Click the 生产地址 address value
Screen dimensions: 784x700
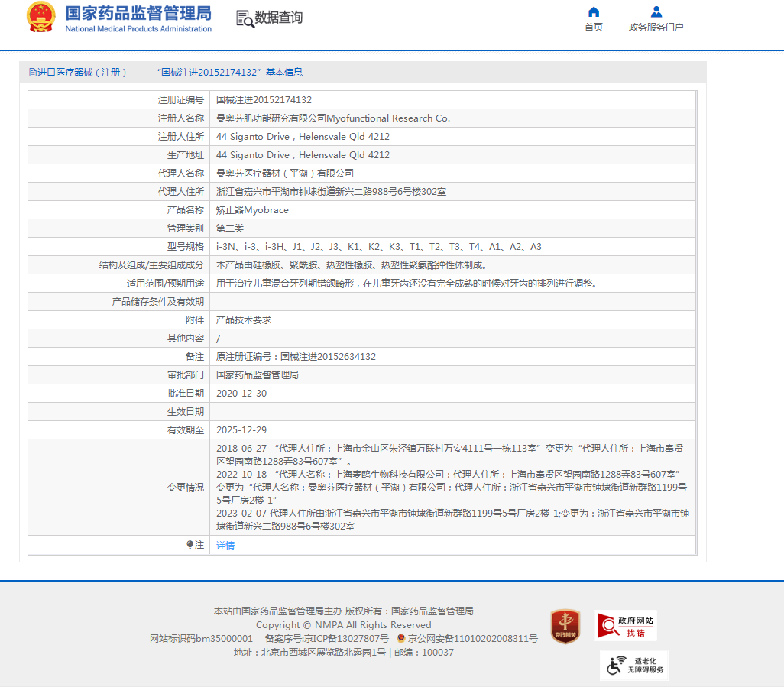303,155
